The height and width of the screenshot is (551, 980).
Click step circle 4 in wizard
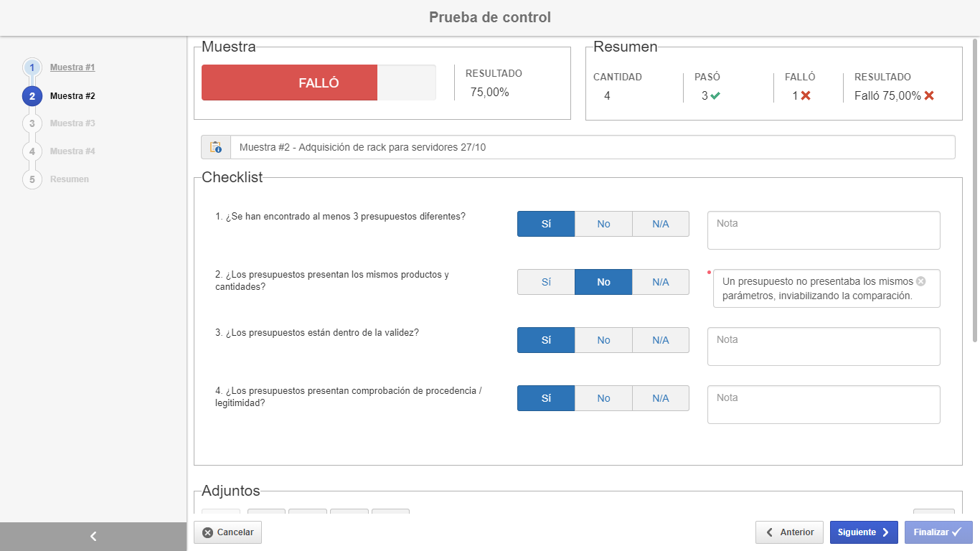click(32, 151)
